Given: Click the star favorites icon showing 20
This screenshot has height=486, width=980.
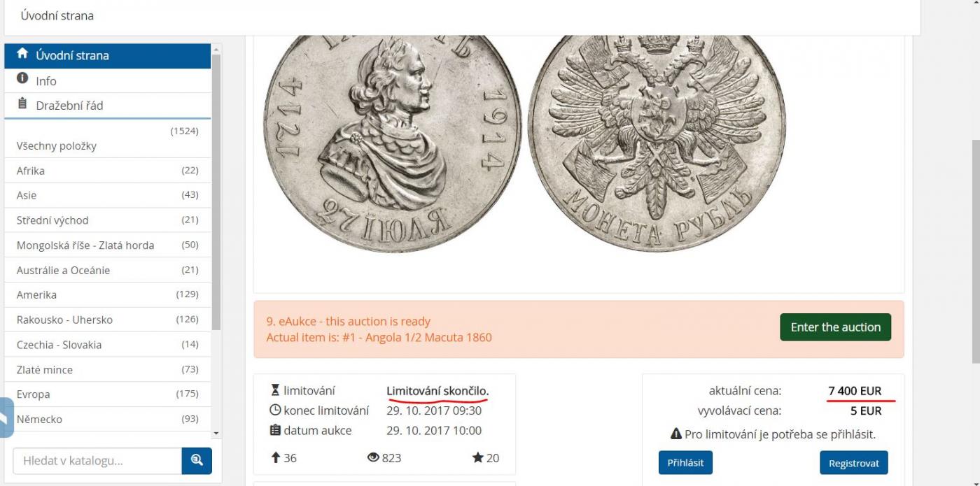Looking at the screenshot, I should 478,458.
